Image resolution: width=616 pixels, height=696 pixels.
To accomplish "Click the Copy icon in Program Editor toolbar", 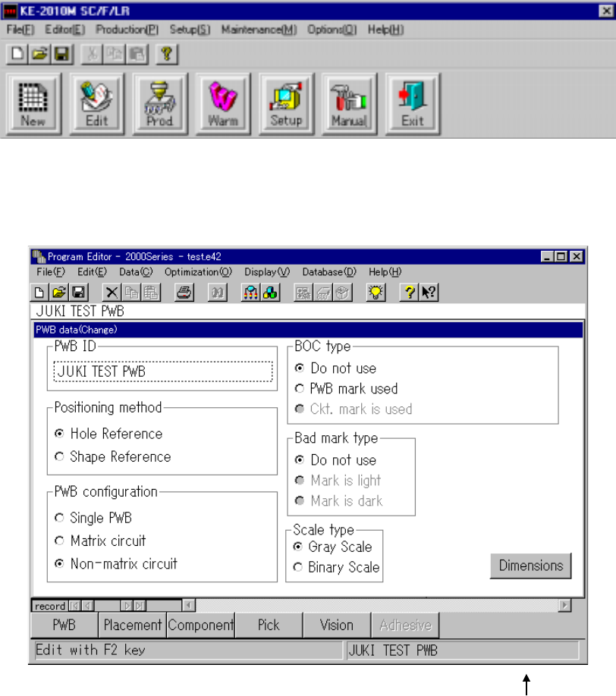I will [131, 293].
